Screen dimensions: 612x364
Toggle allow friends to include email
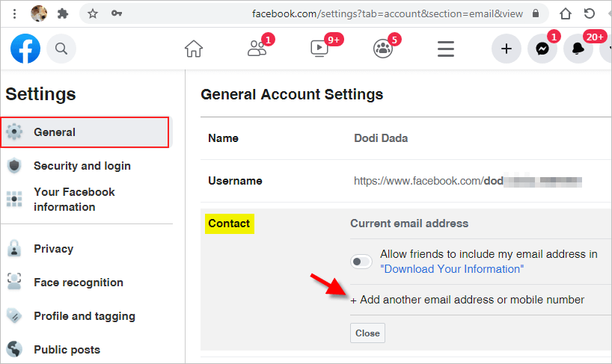pyautogui.click(x=361, y=262)
